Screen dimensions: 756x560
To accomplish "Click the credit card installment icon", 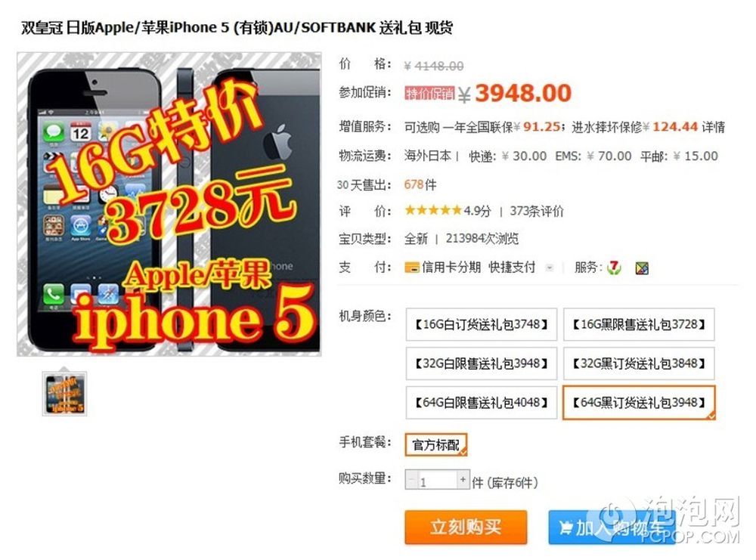I will 412,268.
